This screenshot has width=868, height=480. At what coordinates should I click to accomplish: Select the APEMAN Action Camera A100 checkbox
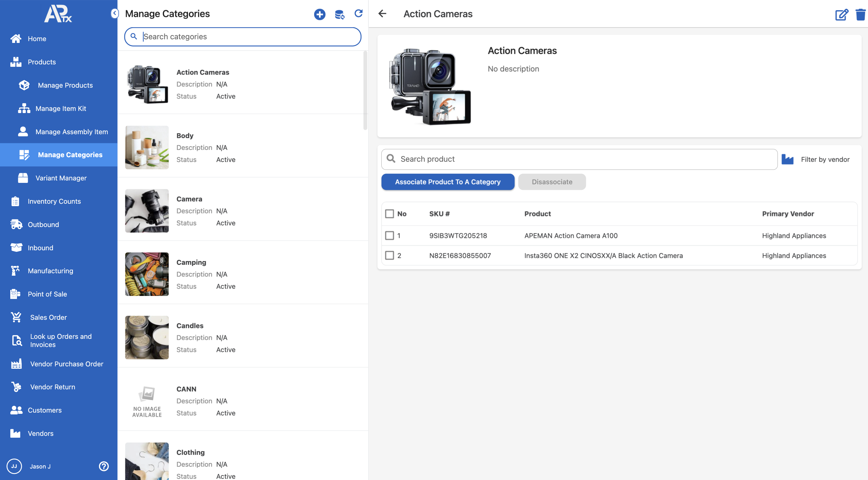point(390,236)
